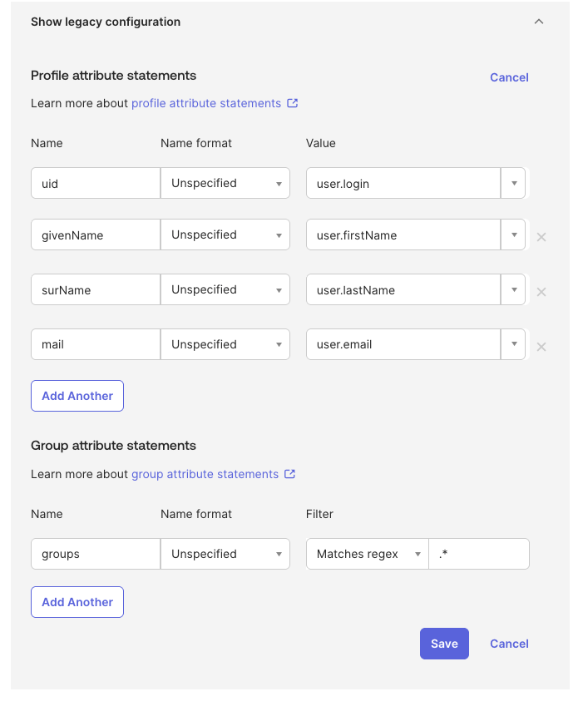
Task: Focus the surName name input field
Action: point(95,289)
